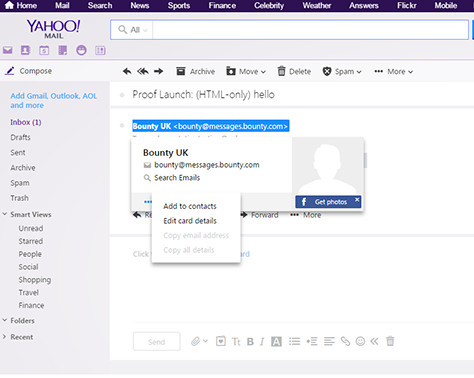Open the Calendar icon under Yahoo logo
This screenshot has width=474, height=378.
coord(44,50)
